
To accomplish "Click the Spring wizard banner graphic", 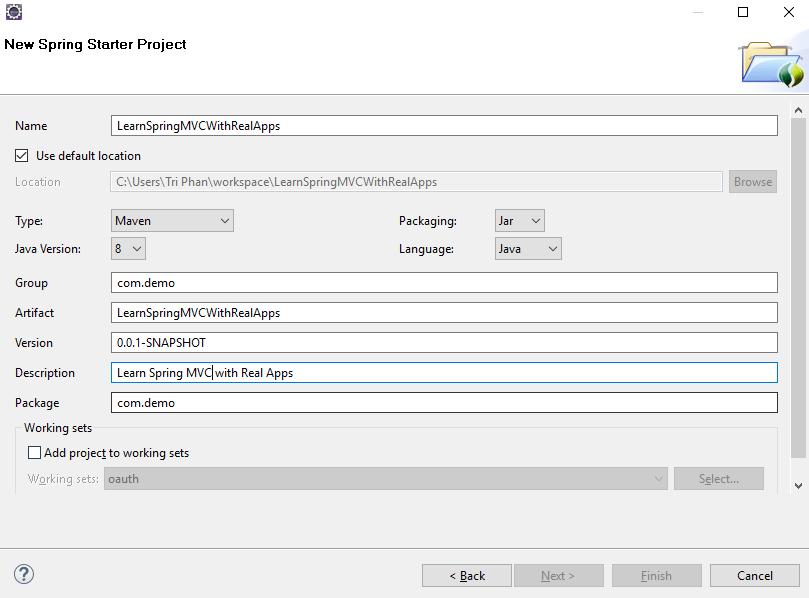I will (x=770, y=65).
